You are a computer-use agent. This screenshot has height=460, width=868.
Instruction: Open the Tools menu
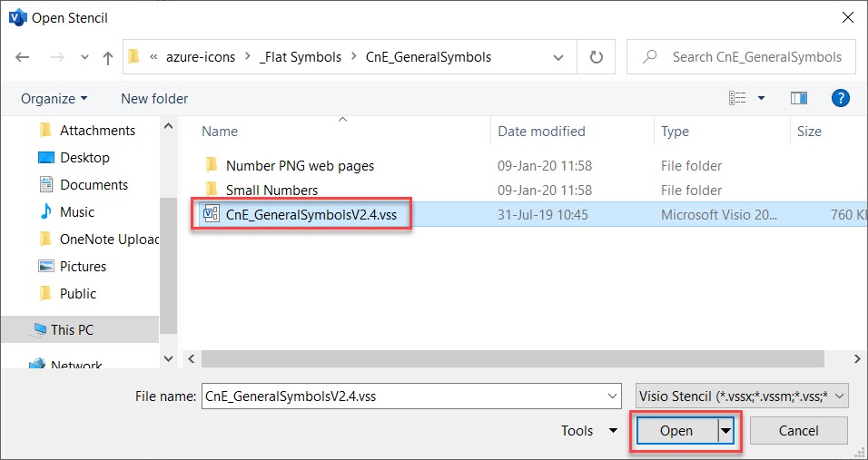[588, 431]
